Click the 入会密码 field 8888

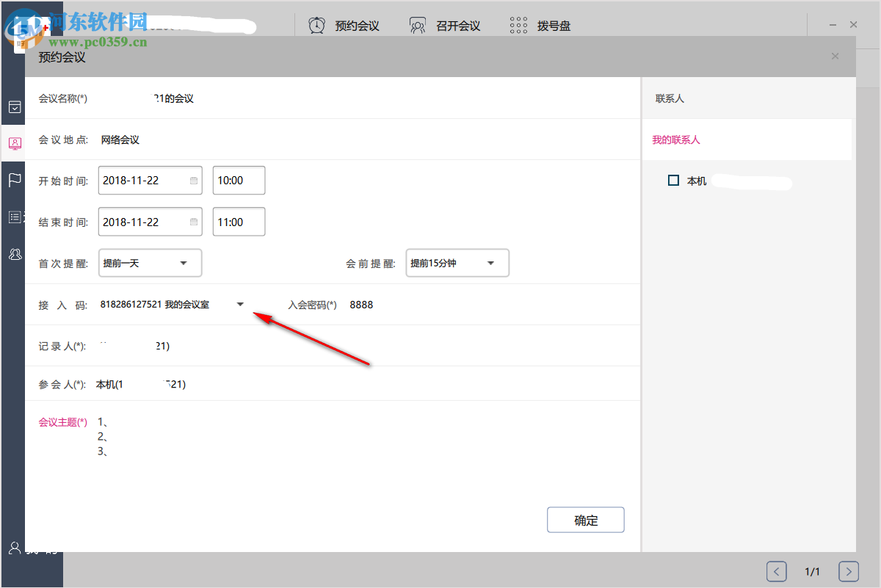(361, 305)
